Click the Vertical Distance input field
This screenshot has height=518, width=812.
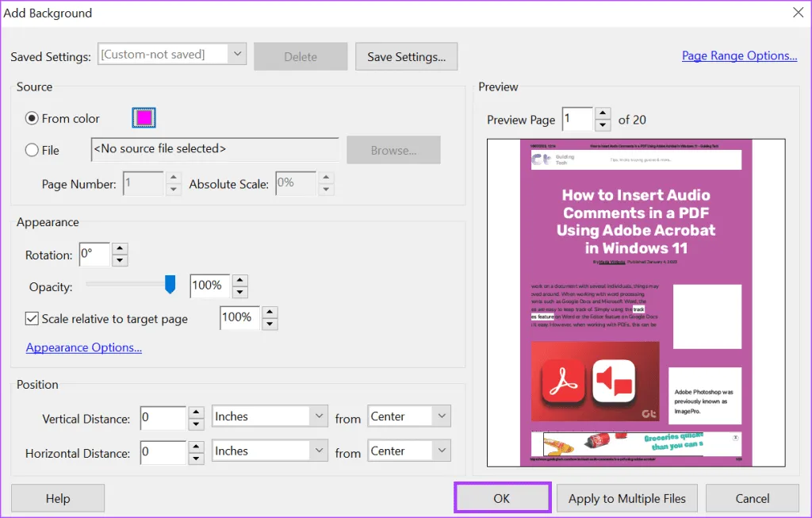[x=163, y=416]
